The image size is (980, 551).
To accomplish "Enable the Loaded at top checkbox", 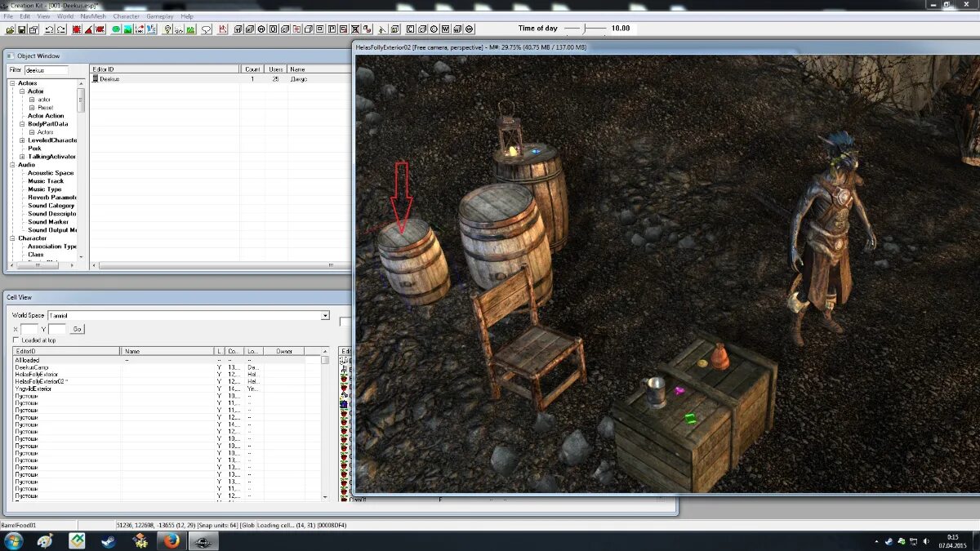I will 16,340.
